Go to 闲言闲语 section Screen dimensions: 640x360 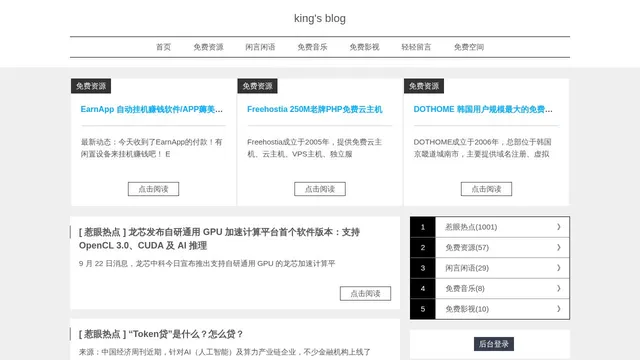(x=260, y=47)
